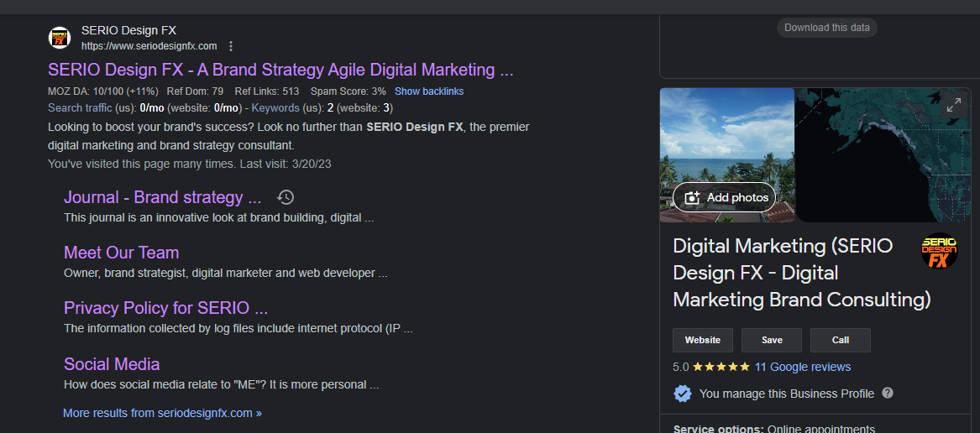Open the map thumbnail in business panel
This screenshot has width=980, height=433.
[883, 155]
